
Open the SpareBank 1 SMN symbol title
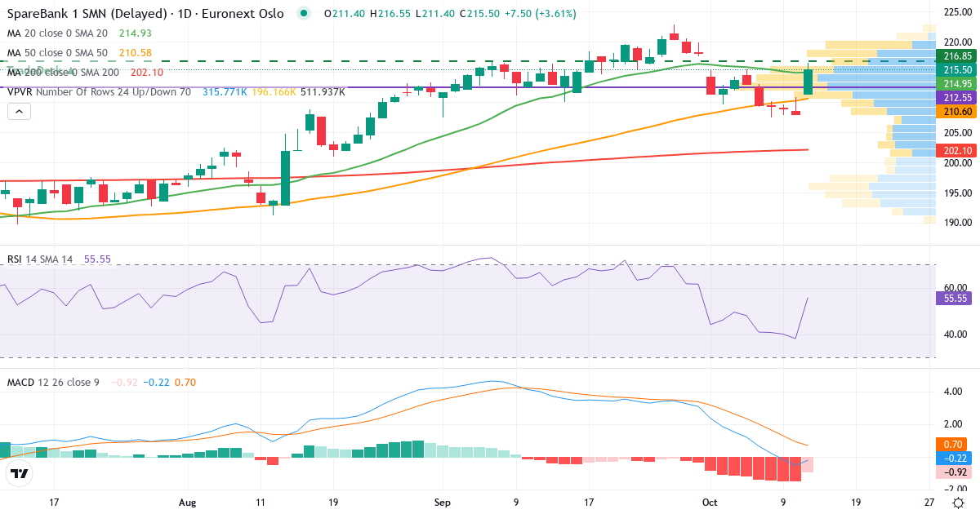tap(145, 13)
